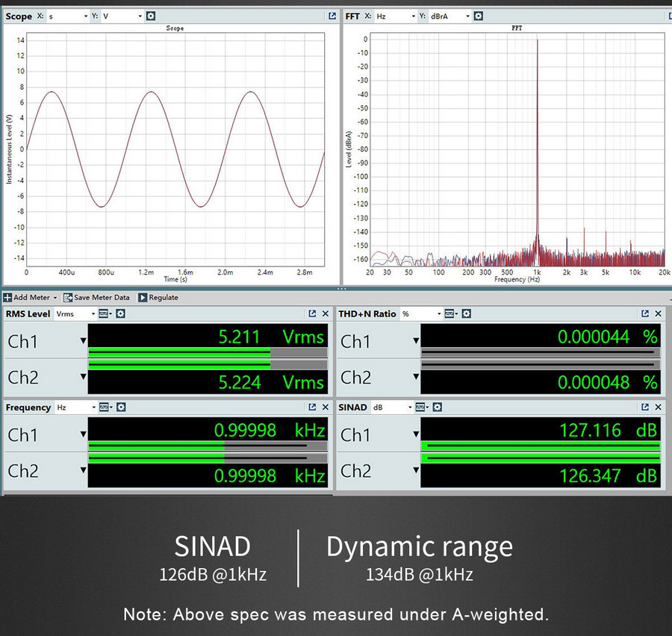Expand Ch1 arrow in SINAD meter
The height and width of the screenshot is (636, 672).
[x=416, y=434]
